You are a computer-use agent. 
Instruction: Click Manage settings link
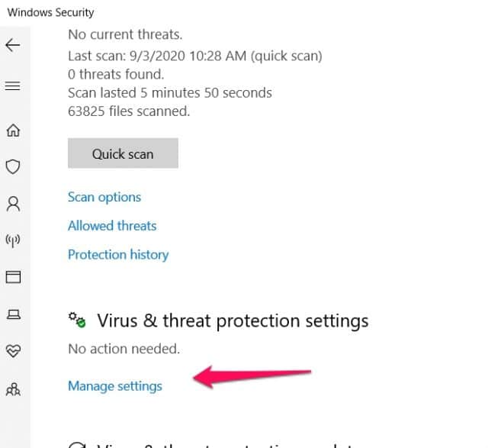click(115, 386)
